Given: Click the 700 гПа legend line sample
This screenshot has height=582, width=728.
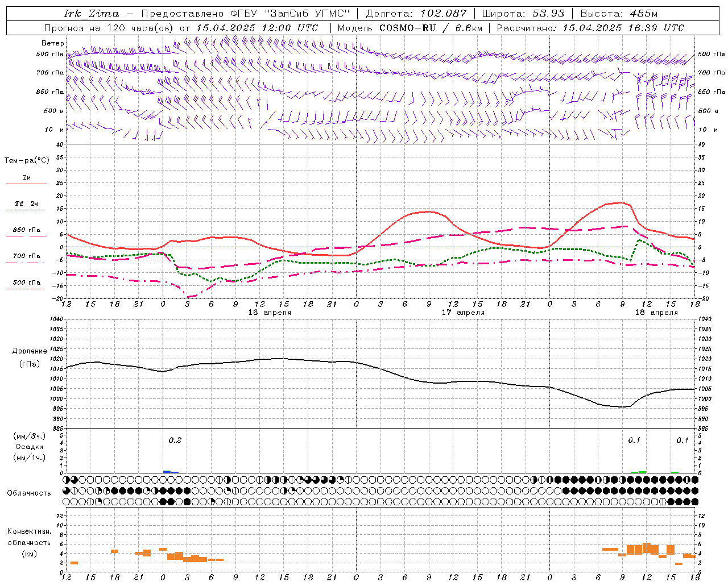Looking at the screenshot, I should 25,263.
